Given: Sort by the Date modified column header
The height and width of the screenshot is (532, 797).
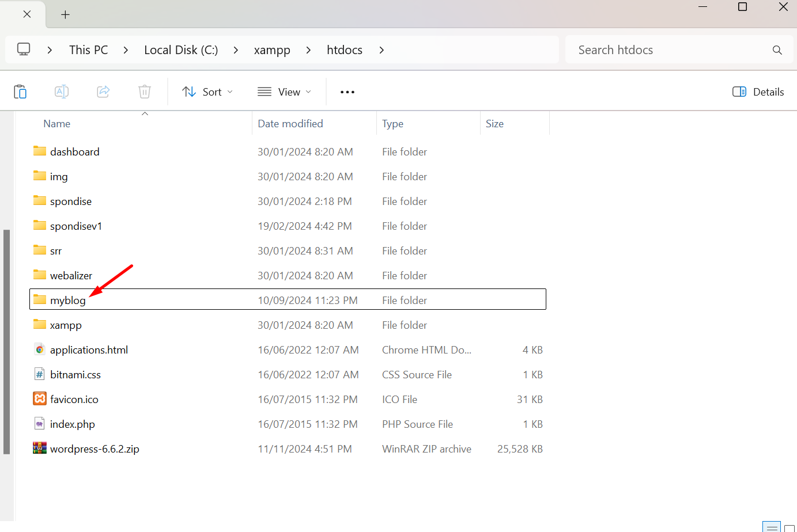Looking at the screenshot, I should pos(290,124).
